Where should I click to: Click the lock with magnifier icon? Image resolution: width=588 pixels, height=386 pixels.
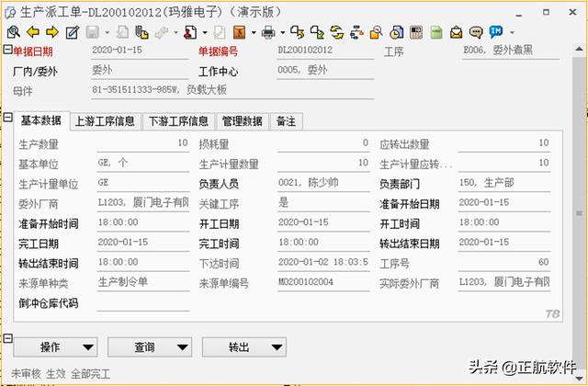[376, 32]
